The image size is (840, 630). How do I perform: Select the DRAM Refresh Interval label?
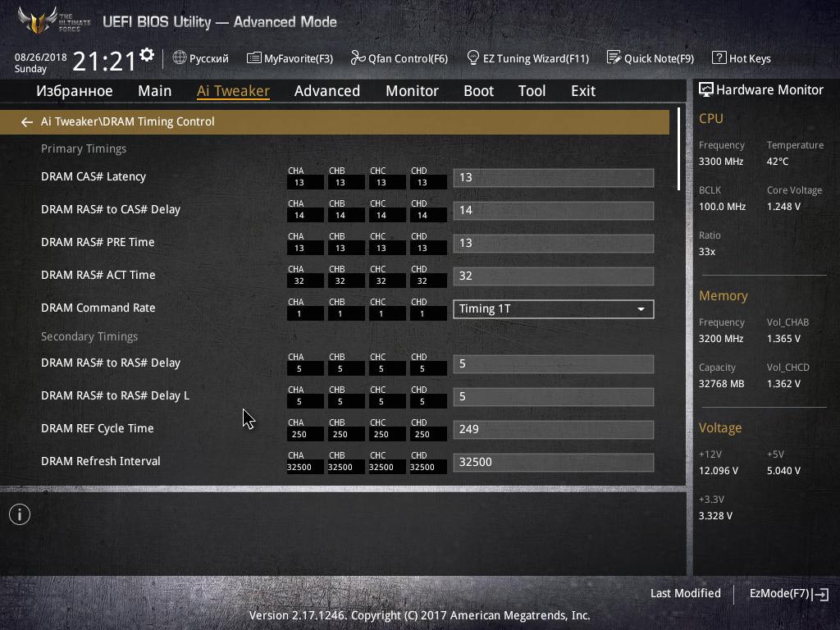100,461
